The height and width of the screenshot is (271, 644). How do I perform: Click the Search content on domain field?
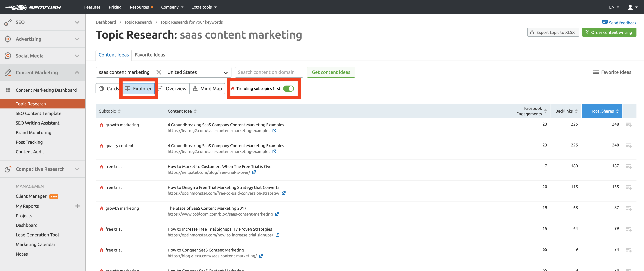tap(269, 72)
